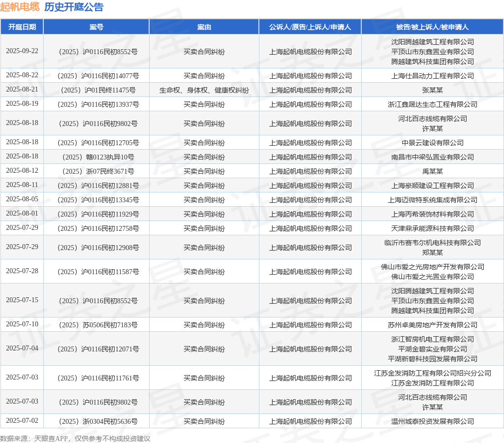
Task: Click case number 沪0116民初12071号
Action: (98, 349)
